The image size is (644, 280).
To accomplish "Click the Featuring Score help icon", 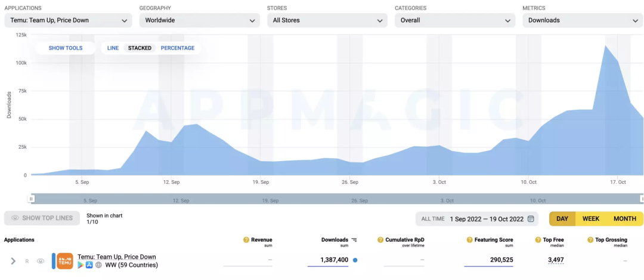I will point(469,240).
